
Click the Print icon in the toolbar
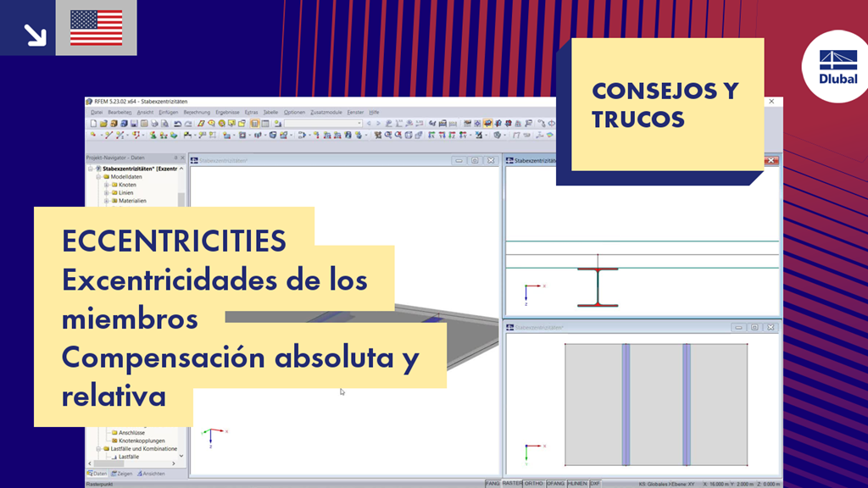tap(154, 124)
